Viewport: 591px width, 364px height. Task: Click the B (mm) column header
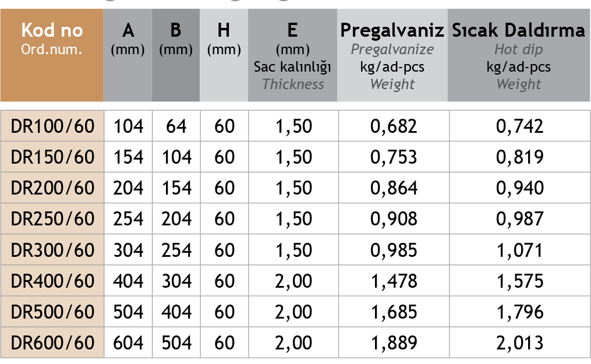tap(176, 40)
